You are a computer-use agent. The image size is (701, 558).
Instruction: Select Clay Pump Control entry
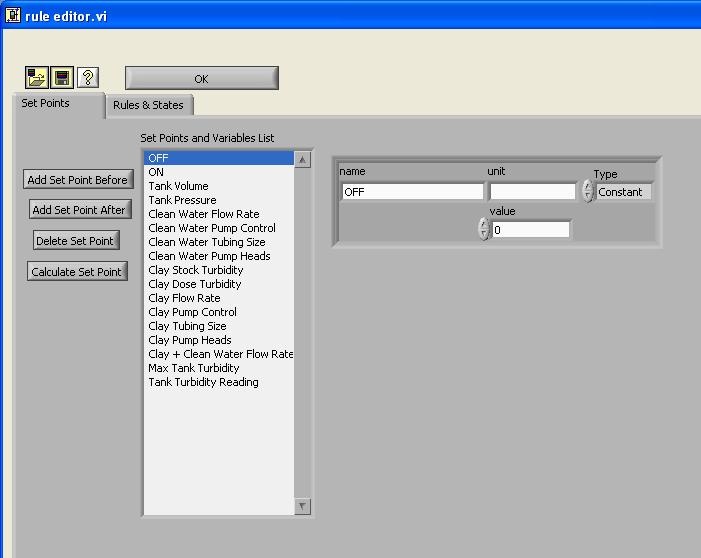pos(219,312)
